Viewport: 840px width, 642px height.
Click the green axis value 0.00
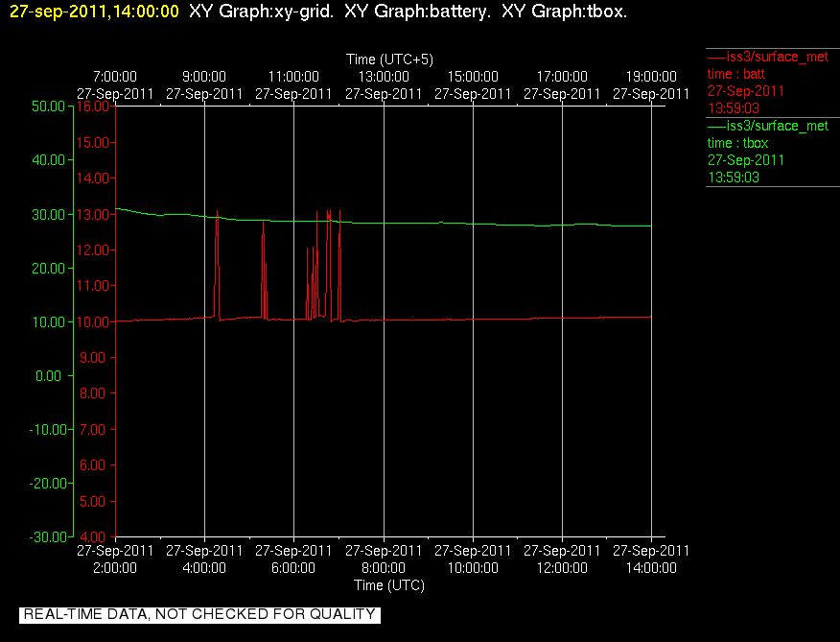point(48,376)
